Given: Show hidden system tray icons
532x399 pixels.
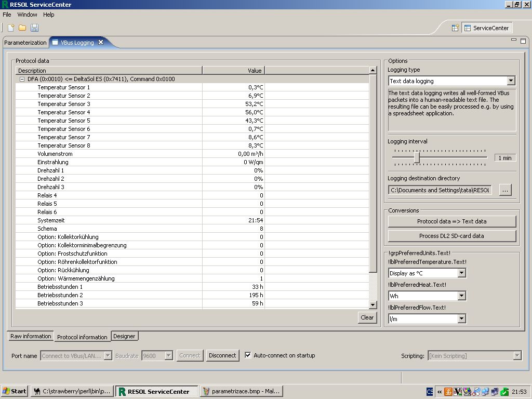Looking at the screenshot, I should click(440, 391).
